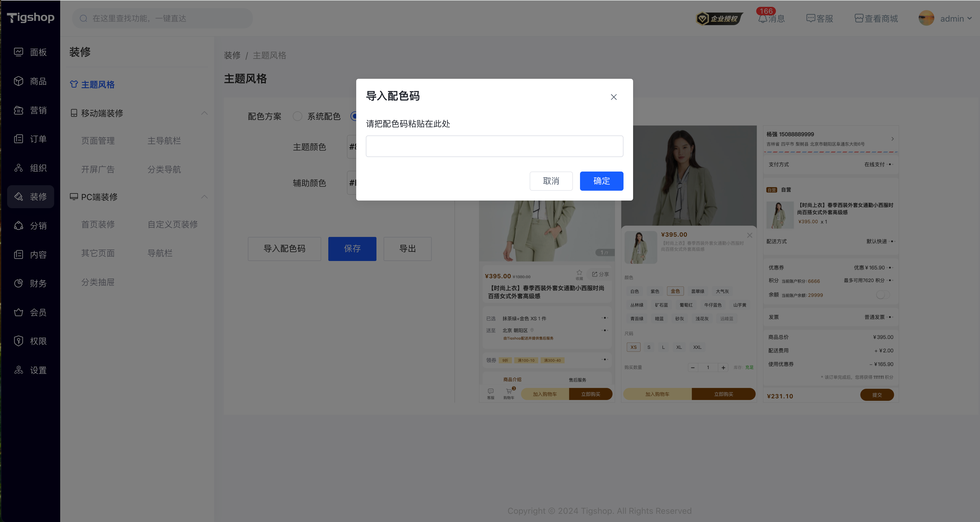Click the 取消 cancel button
The height and width of the screenshot is (522, 980).
[551, 181]
